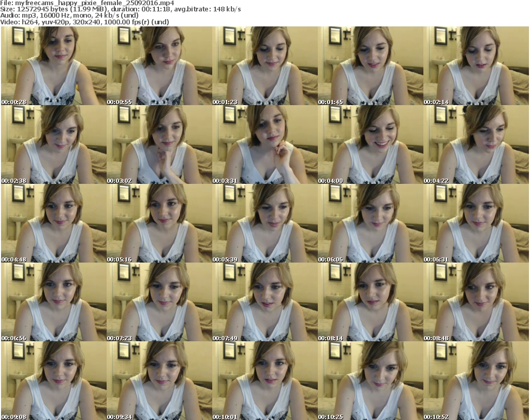Image resolution: width=530 pixels, height=420 pixels.
Task: Click the thumbnail frame timestamped 00:10:52
Action: point(476,381)
